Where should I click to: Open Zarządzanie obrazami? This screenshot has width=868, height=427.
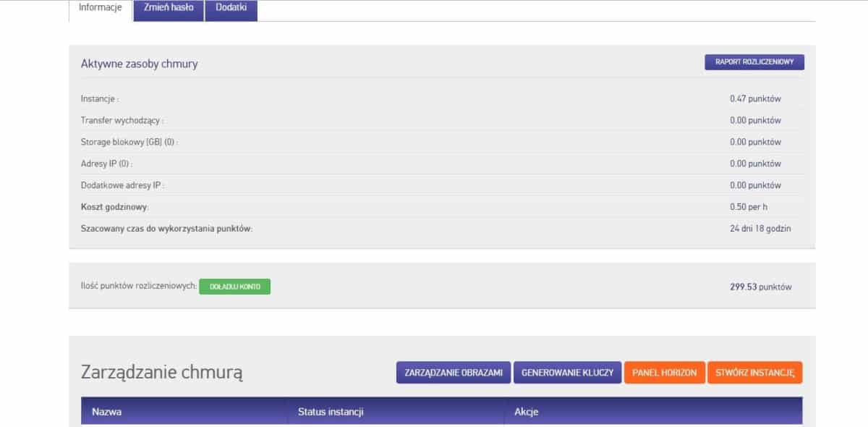point(454,373)
